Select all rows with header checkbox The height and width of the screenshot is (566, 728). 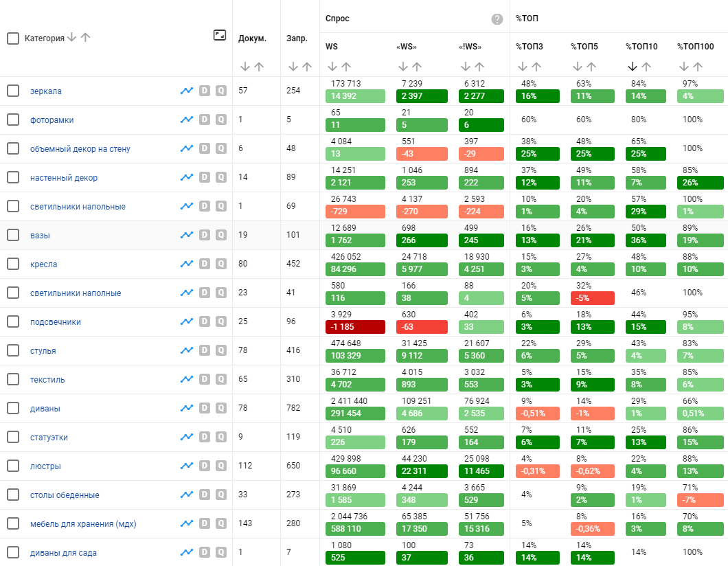[13, 38]
